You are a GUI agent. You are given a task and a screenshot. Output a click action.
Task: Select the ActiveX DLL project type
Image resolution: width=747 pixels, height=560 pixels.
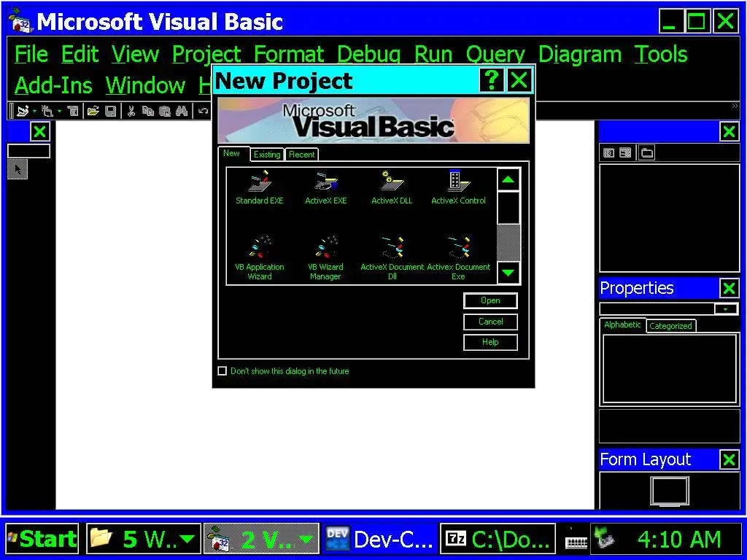[x=392, y=188]
